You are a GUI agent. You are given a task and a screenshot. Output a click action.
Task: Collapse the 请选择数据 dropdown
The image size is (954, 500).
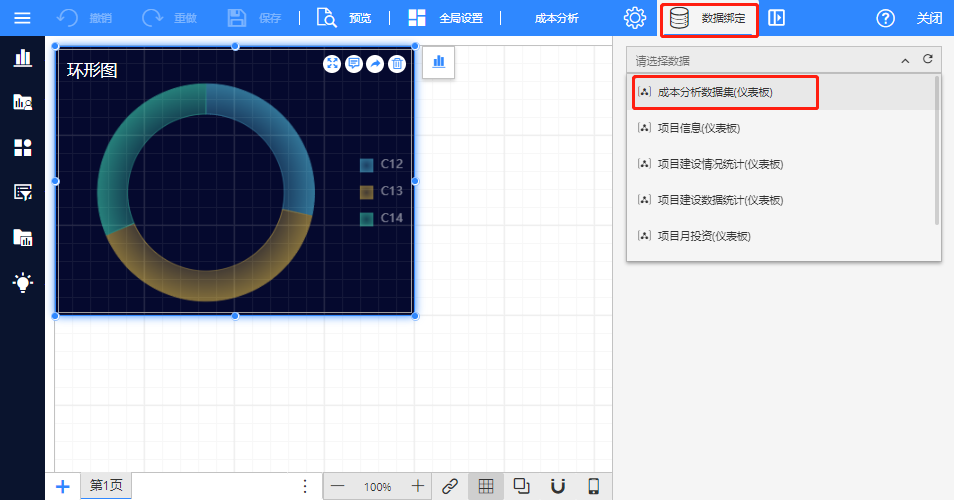[x=905, y=60]
